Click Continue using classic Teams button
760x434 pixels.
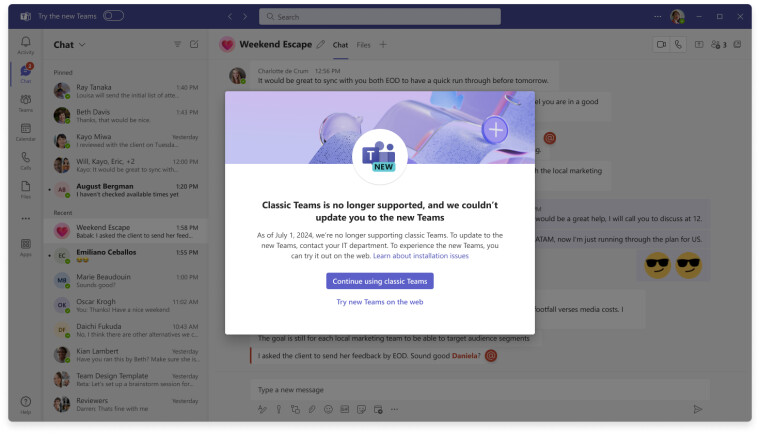[x=380, y=281]
